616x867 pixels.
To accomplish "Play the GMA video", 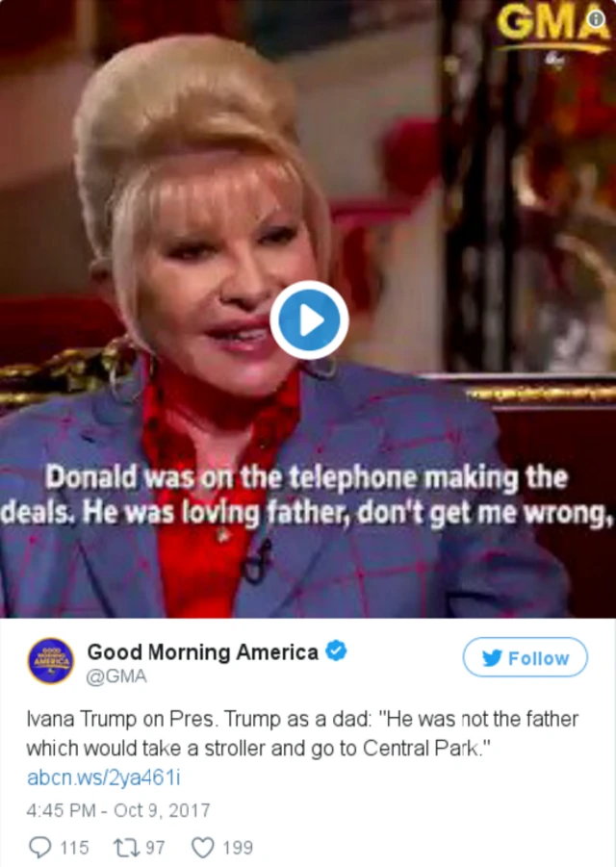I will click(x=309, y=319).
